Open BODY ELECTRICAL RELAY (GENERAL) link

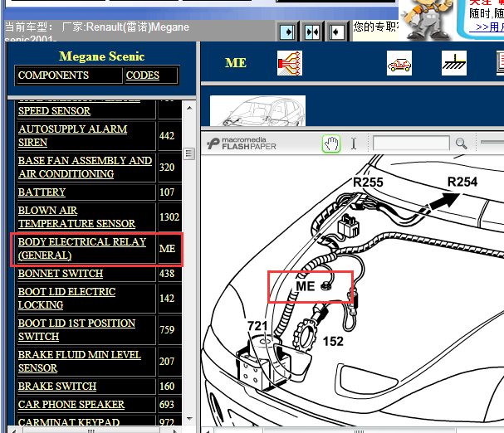point(82,248)
